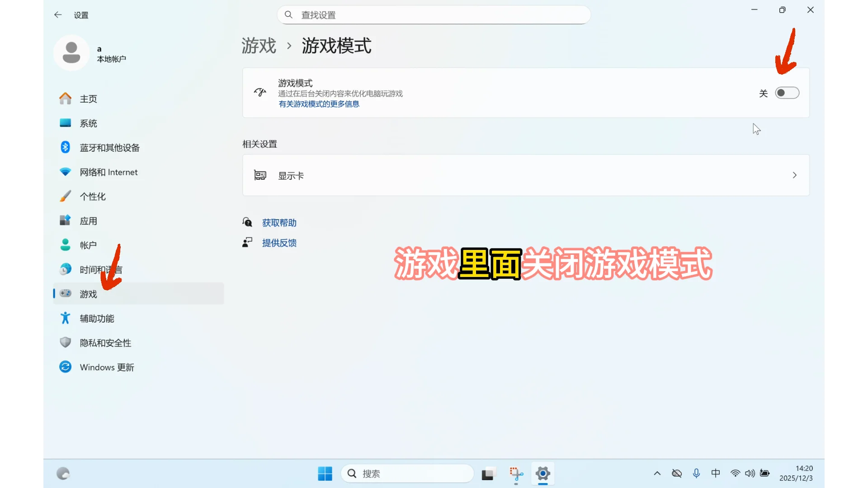Switch to 主页 in the sidebar
Image resolution: width=868 pixels, height=488 pixels.
point(88,99)
